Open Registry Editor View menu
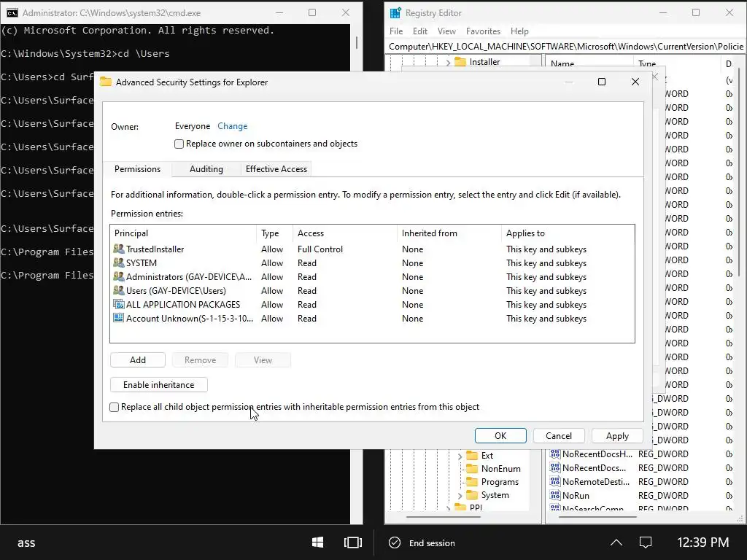 (446, 31)
